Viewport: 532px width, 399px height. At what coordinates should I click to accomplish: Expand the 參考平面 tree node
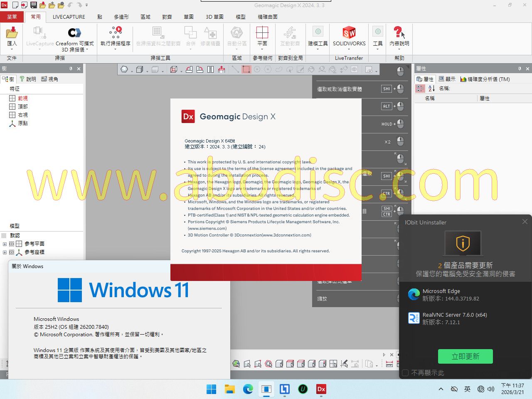[x=5, y=244]
